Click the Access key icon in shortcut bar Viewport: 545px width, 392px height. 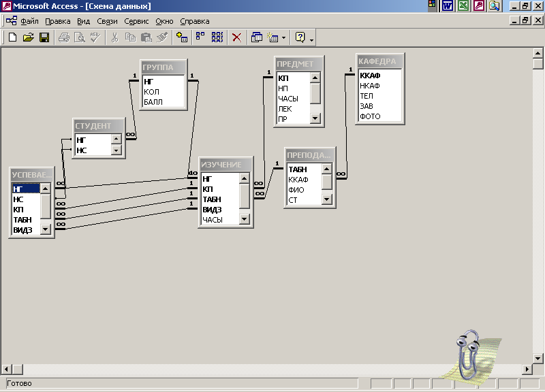(x=479, y=6)
